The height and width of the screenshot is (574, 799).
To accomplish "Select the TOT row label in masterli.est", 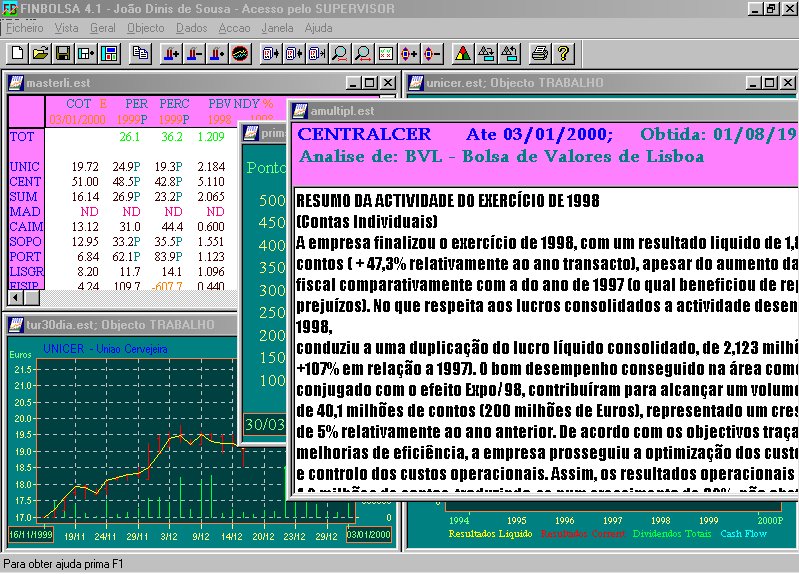I will tap(22, 137).
